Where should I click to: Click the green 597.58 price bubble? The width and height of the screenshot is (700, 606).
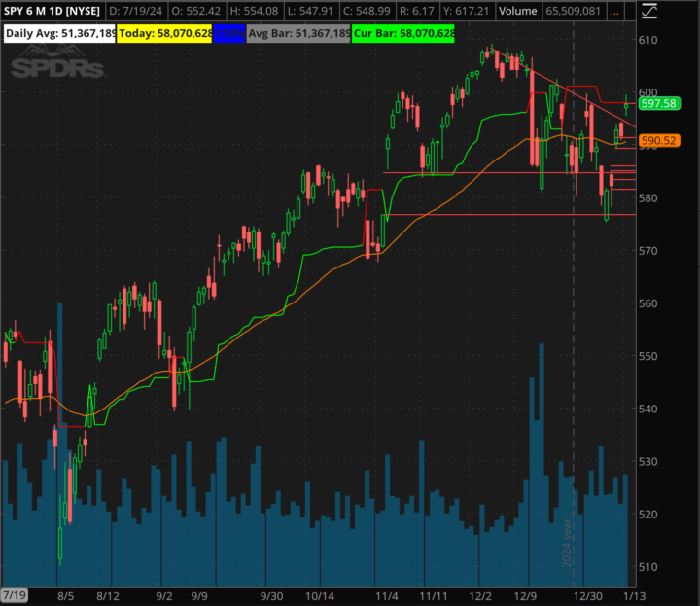click(659, 104)
